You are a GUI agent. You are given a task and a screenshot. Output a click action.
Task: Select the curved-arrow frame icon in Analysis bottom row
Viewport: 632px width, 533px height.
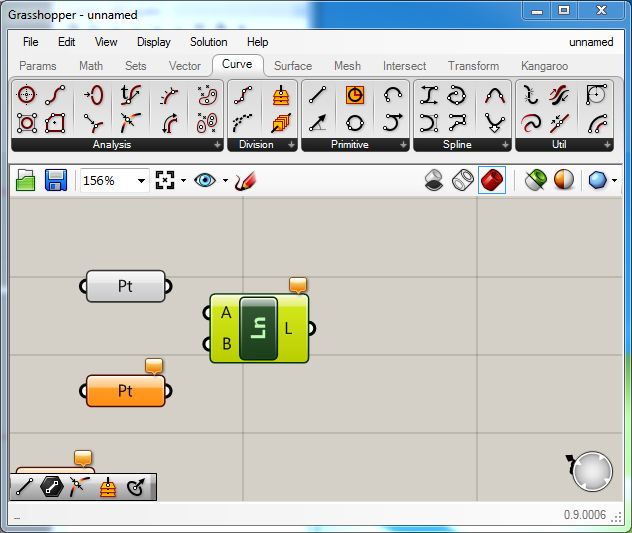pyautogui.click(x=170, y=123)
